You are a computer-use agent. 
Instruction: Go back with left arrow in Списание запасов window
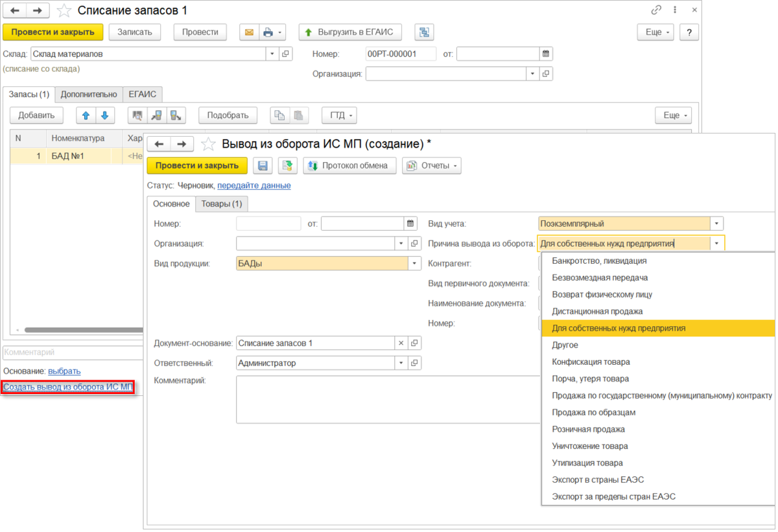pos(15,11)
